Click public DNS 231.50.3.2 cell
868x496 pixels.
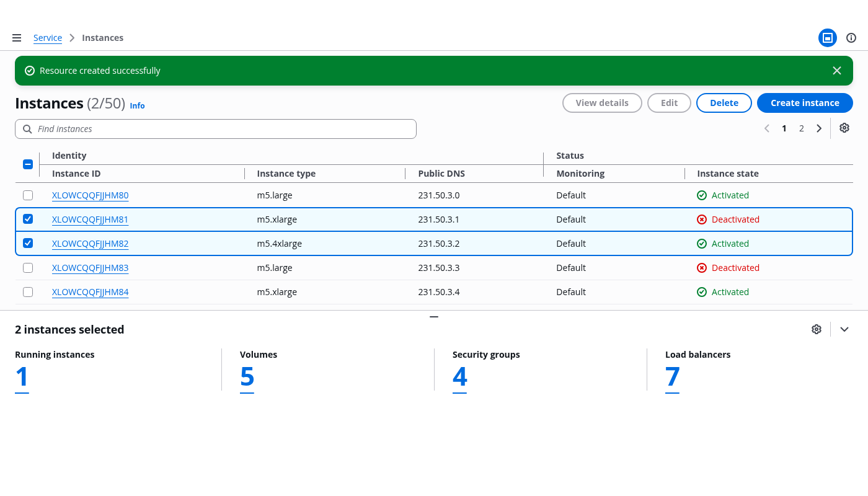[x=439, y=244]
